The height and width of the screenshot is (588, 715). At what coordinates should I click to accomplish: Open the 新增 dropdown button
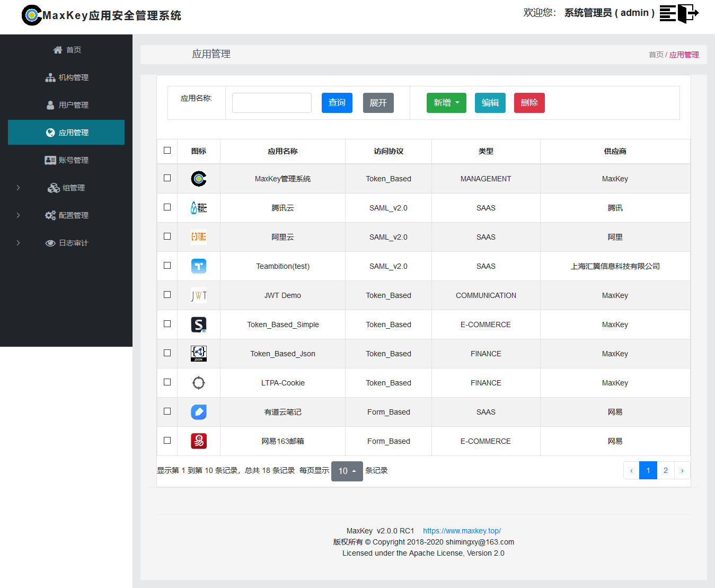[446, 103]
